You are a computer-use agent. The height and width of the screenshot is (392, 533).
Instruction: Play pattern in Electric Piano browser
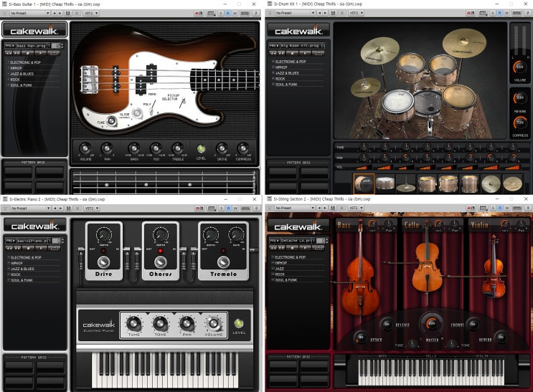[x=41, y=248]
